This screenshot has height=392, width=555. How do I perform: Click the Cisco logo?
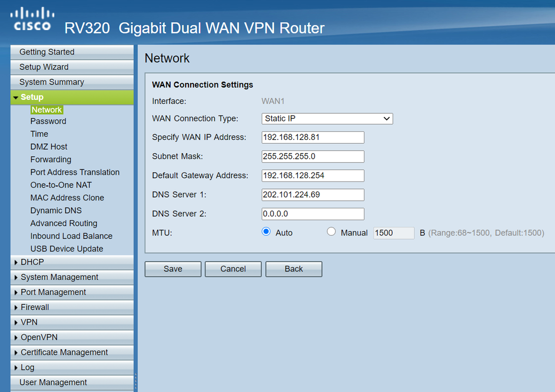point(32,19)
